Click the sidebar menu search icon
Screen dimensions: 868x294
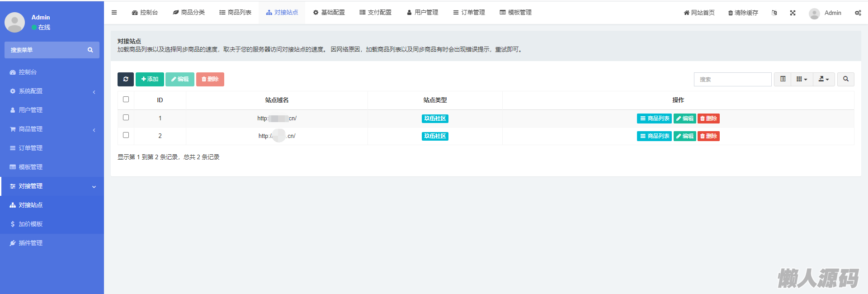tap(90, 50)
